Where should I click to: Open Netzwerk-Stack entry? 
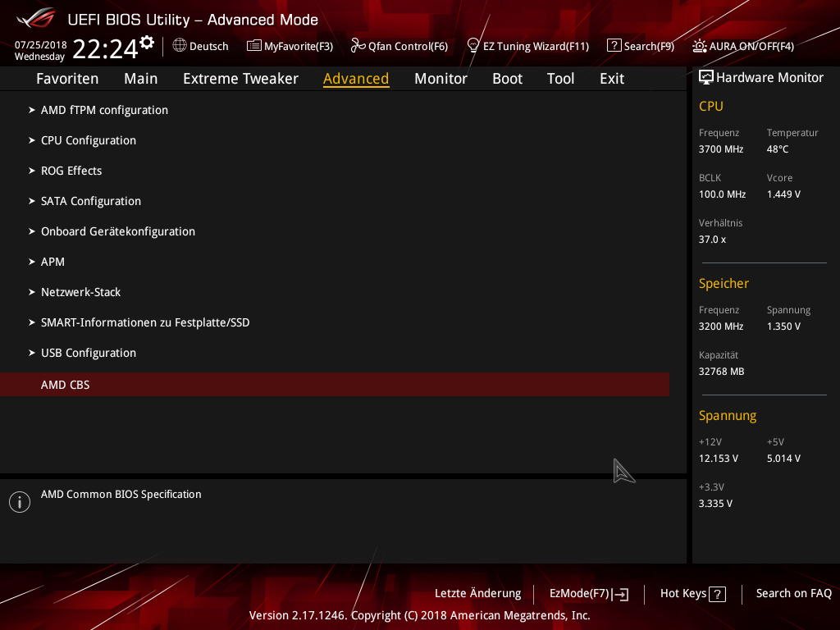pos(81,293)
